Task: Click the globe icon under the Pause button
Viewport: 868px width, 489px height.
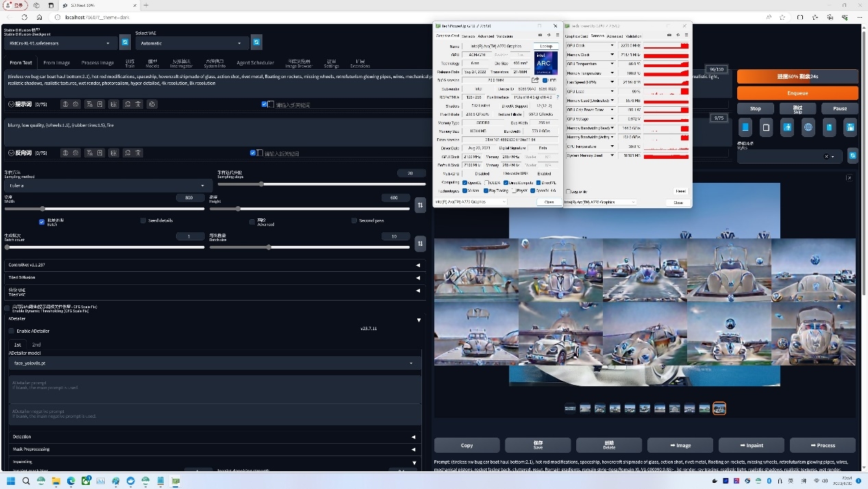Action: pyautogui.click(x=808, y=127)
